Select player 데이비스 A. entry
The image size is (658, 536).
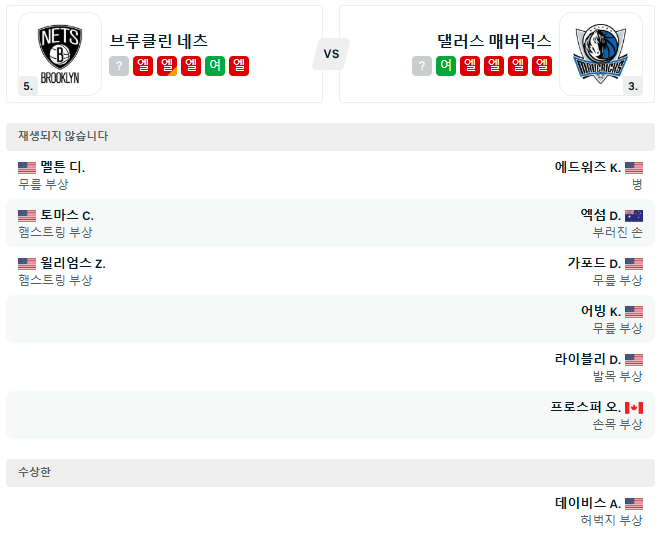(x=587, y=503)
